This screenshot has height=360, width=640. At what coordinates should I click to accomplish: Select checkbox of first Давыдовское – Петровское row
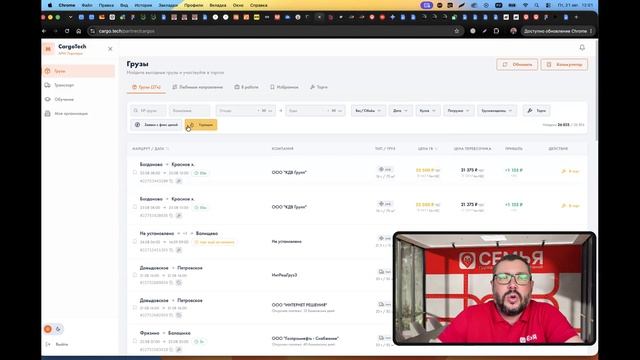[135, 275]
